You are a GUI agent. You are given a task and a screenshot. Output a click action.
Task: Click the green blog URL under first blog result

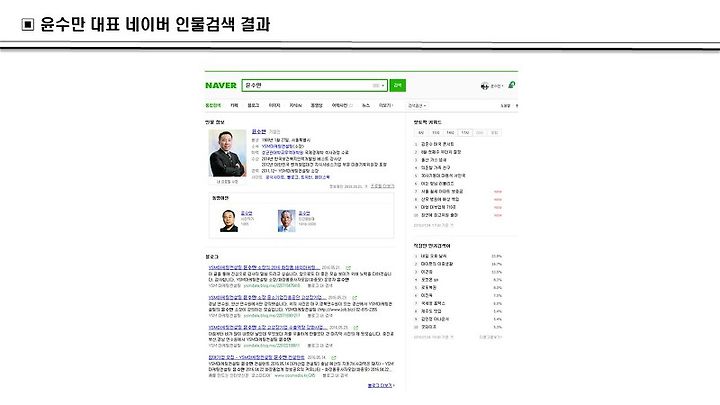coord(272,286)
